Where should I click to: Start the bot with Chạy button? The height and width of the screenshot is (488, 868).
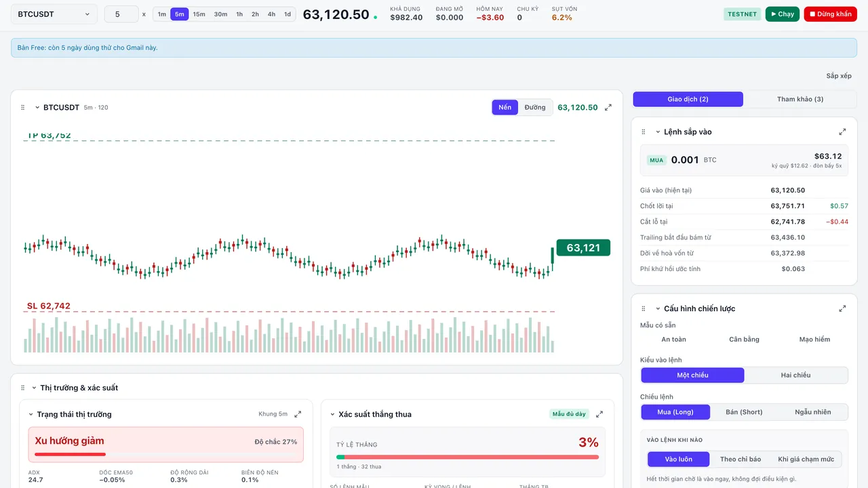click(783, 14)
